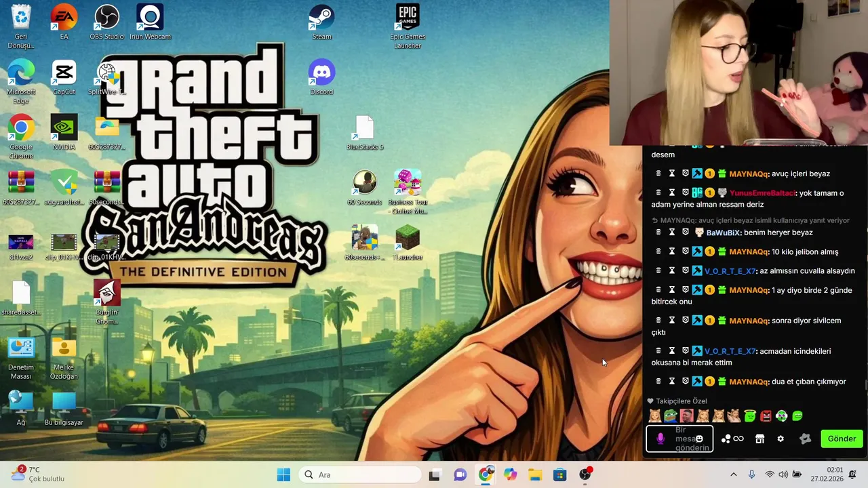
Task: Click the taskbar Ara search box
Action: 360,474
